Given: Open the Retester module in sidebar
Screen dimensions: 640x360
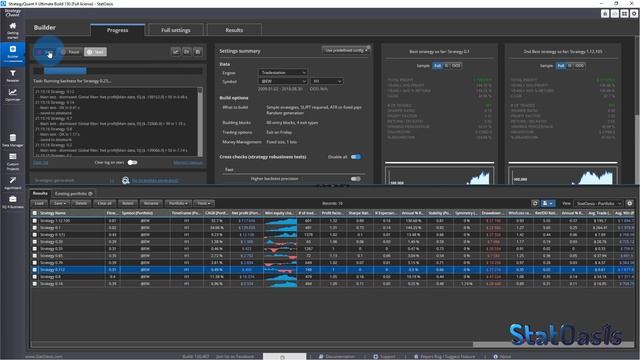Looking at the screenshot, I should [x=13, y=76].
